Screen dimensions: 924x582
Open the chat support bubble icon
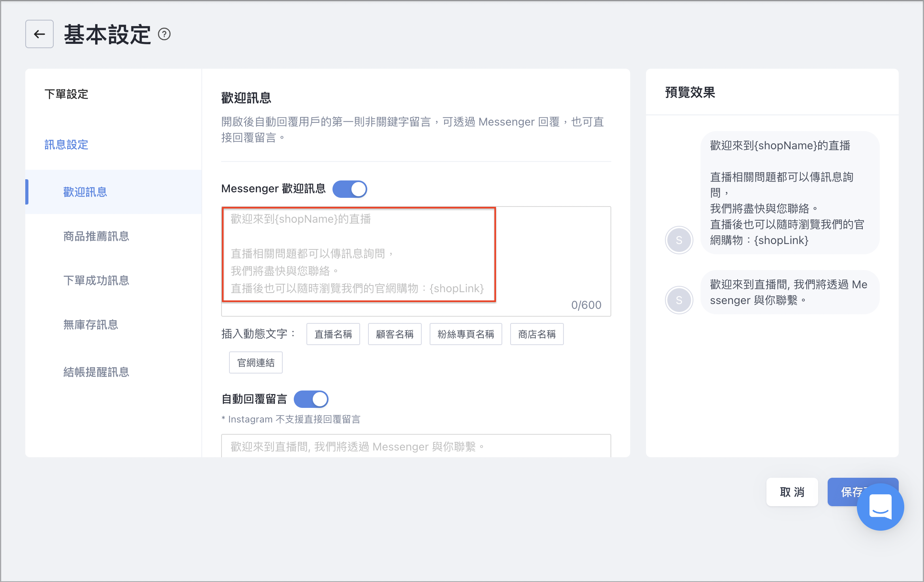880,507
